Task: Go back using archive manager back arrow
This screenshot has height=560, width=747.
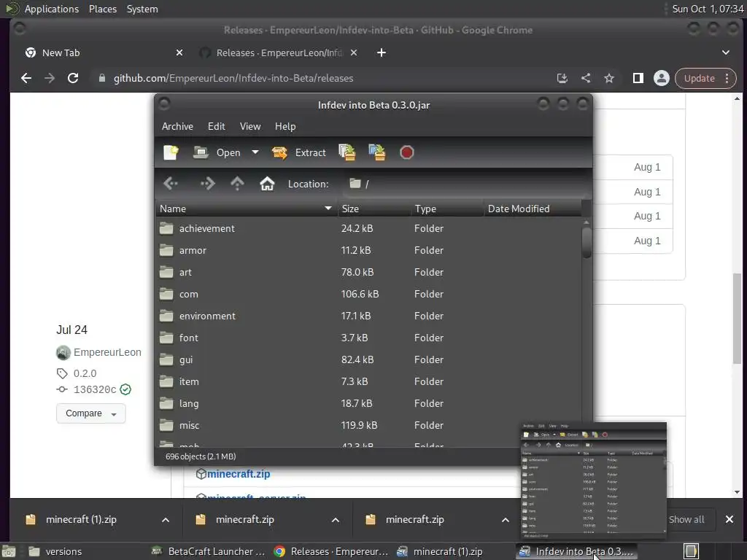Action: 171,183
